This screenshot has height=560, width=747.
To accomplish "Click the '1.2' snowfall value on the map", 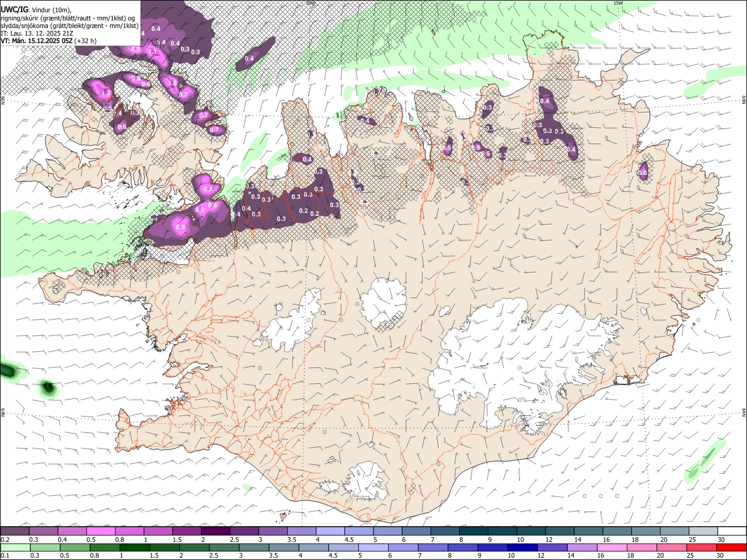I will click(106, 93).
